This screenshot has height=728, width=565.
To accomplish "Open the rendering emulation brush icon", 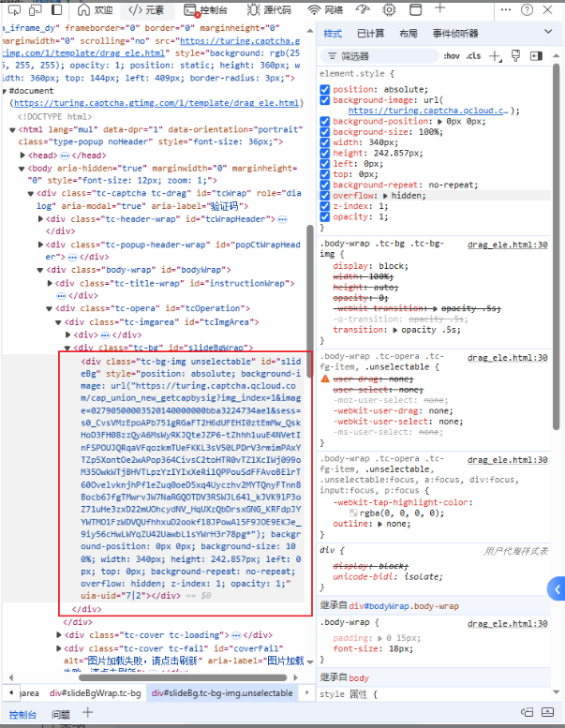I will (x=515, y=55).
